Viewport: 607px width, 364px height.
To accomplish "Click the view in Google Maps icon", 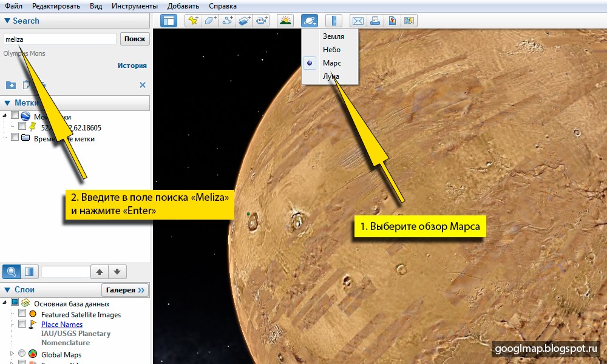I will pos(392,21).
